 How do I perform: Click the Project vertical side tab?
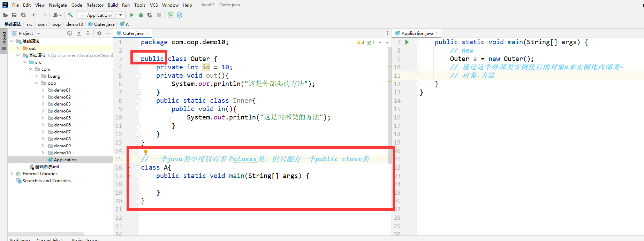pyautogui.click(x=4, y=40)
